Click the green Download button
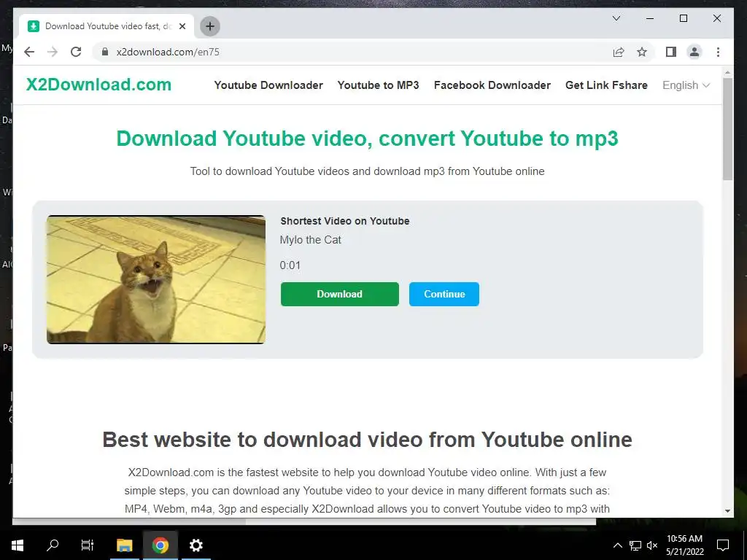Screen dimensions: 747x560 pos(340,294)
